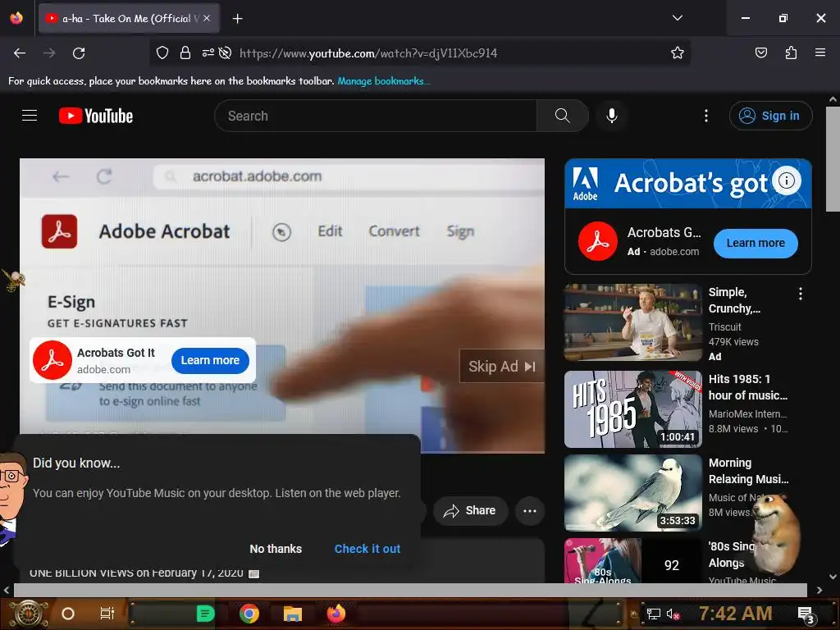
Task: Click Learn more in video ad overlay
Action: 210,361
